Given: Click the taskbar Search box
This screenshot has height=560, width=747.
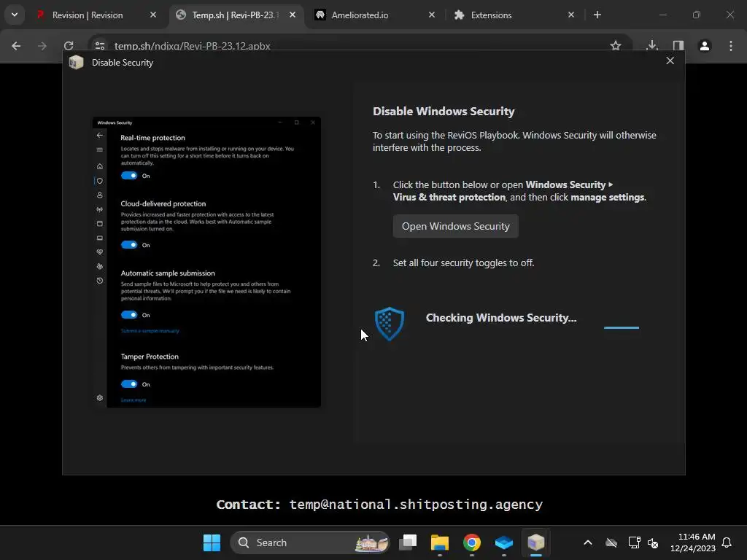Looking at the screenshot, I should (310, 542).
